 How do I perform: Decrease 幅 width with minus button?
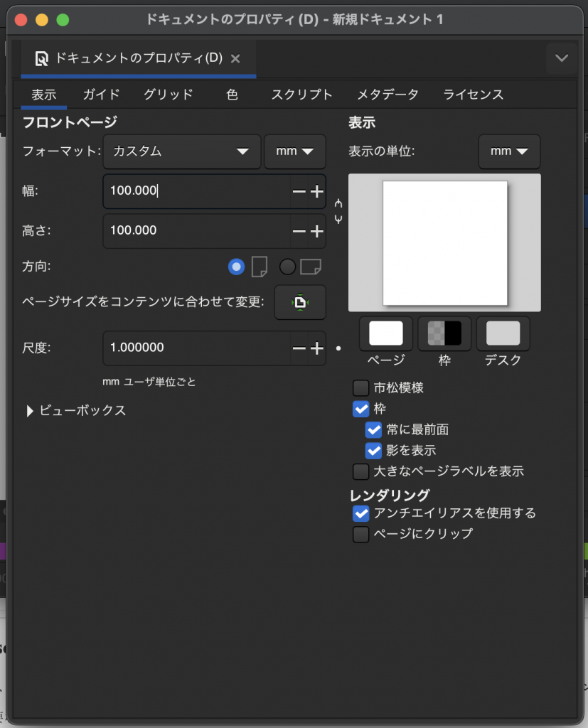click(x=299, y=191)
